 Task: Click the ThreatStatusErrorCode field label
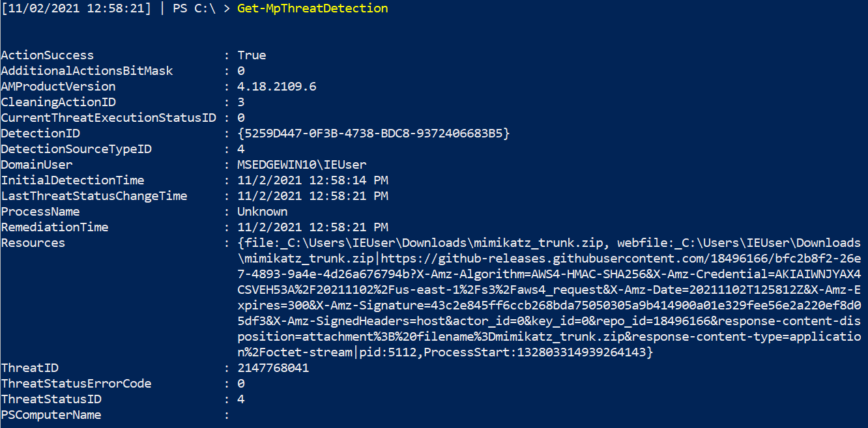[76, 384]
